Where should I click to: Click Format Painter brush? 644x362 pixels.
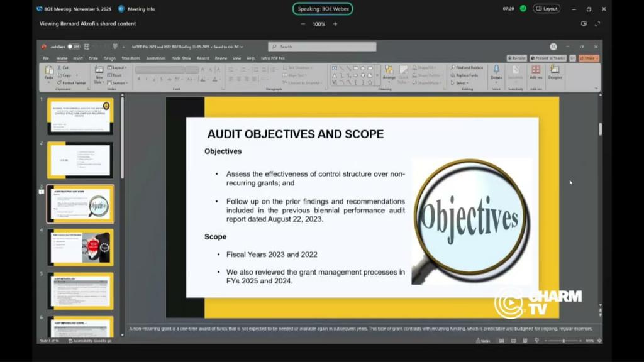70,82
